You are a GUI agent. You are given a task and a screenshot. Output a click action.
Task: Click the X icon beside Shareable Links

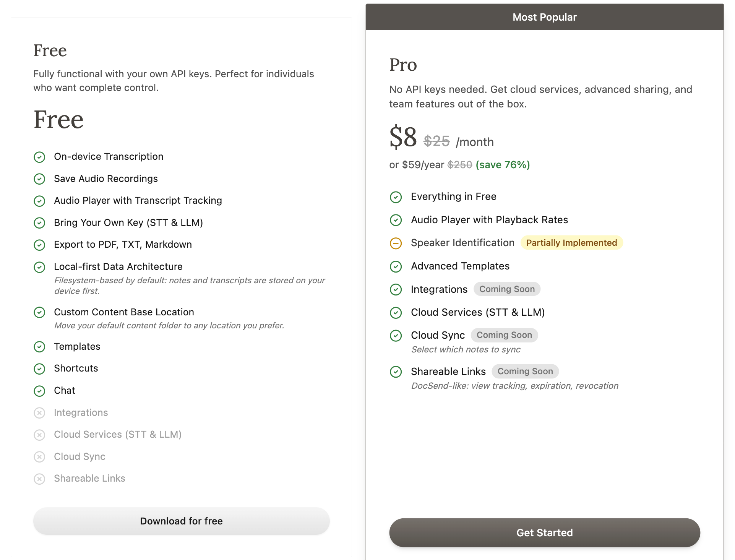(40, 479)
